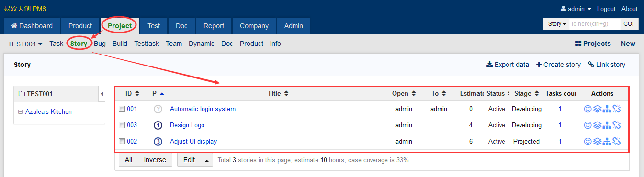Open the TEST001 project dropdown
The height and width of the screenshot is (177, 644).
25,44
